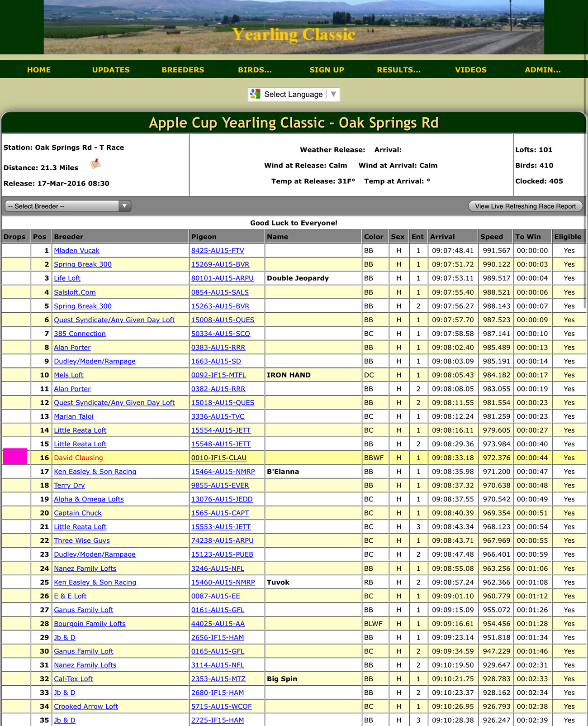Open breeder link Mladen Vucak

coord(76,251)
